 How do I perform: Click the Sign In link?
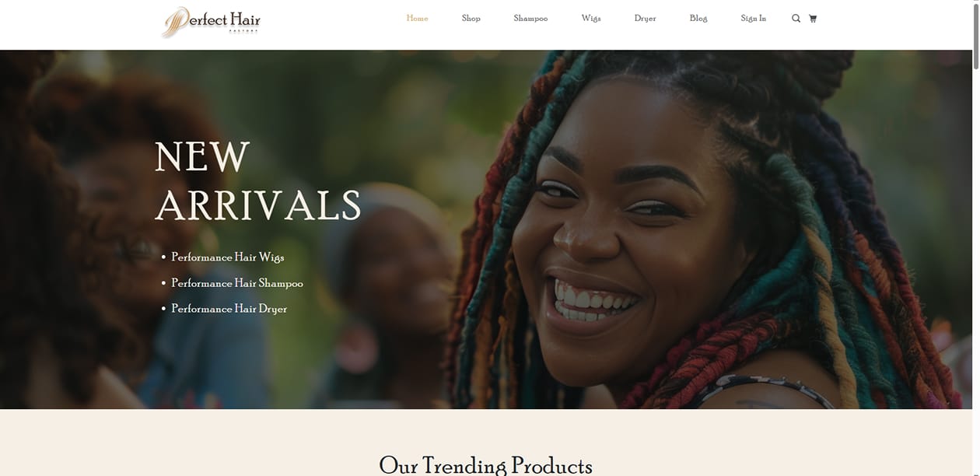tap(753, 18)
